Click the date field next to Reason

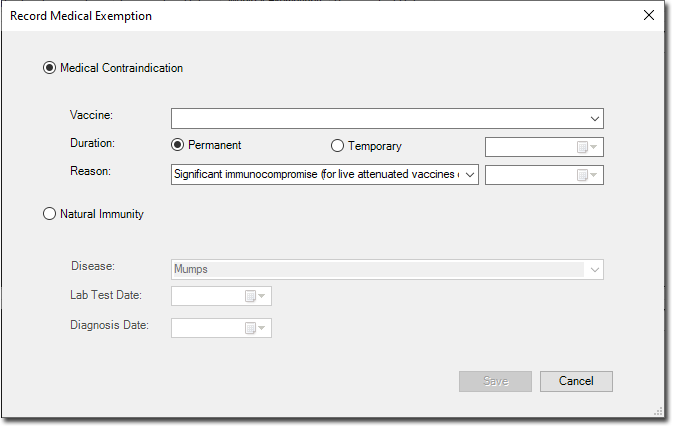[544, 175]
